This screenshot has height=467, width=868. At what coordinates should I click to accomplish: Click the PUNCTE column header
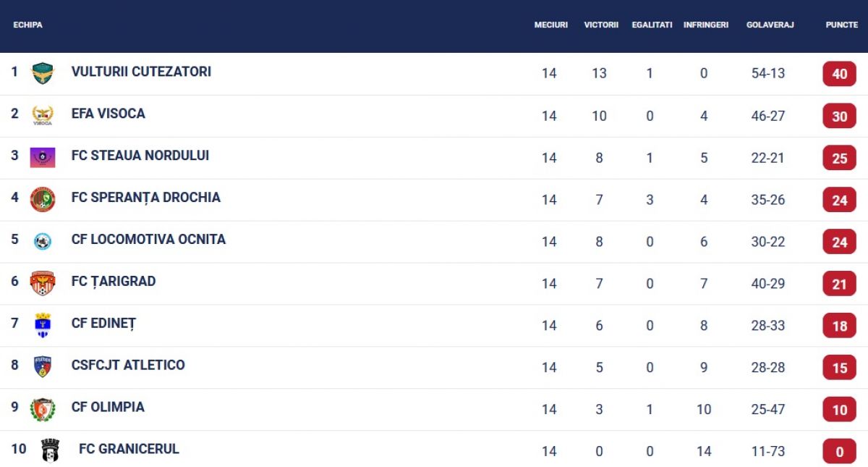(x=842, y=25)
